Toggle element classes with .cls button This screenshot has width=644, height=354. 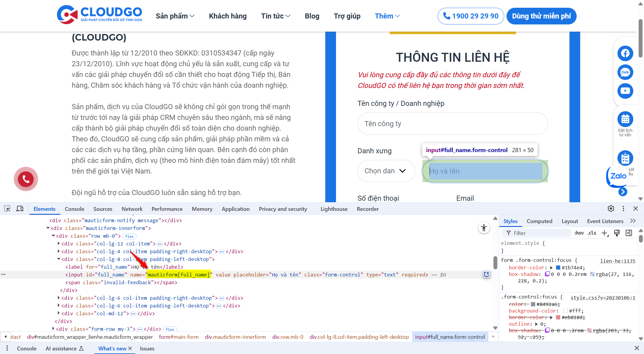point(592,233)
